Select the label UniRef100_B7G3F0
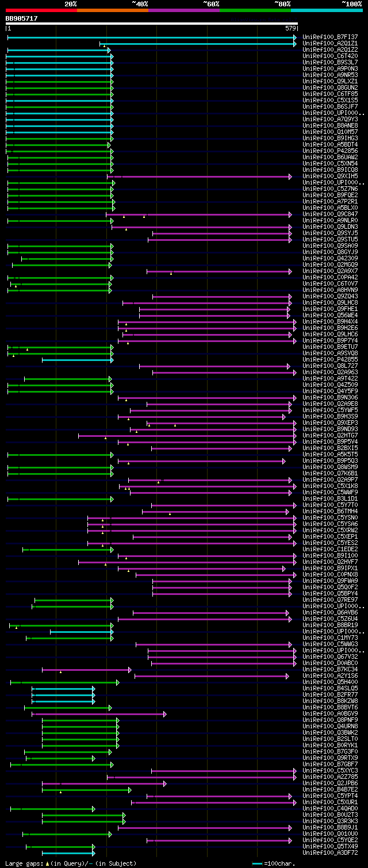 point(330,751)
